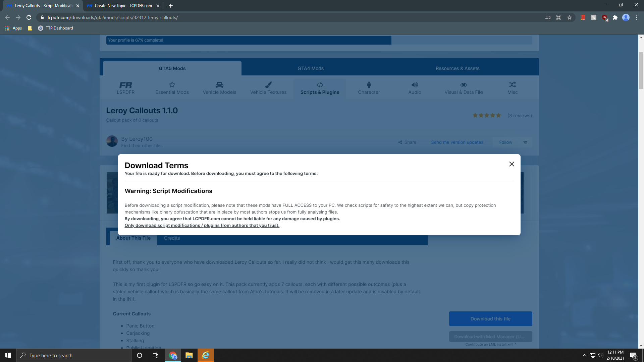Close the Download Terms dialog
Screen dimensions: 644x362
[x=512, y=164]
